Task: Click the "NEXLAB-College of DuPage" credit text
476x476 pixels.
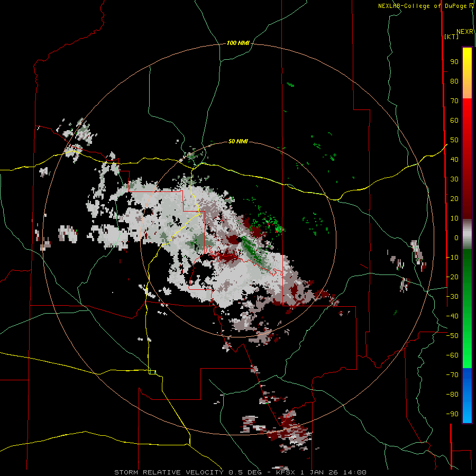Action: (x=423, y=6)
